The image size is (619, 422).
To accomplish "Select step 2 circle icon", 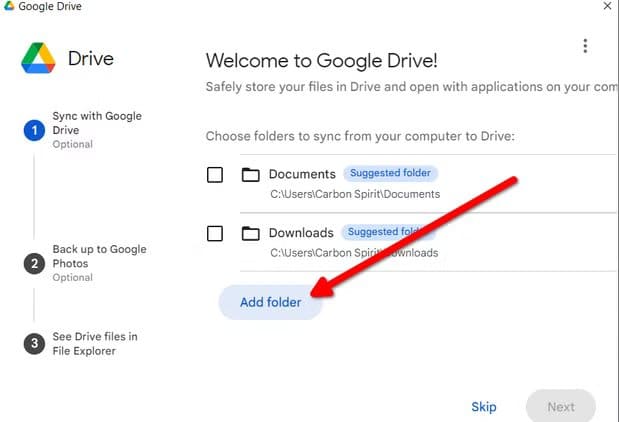I will [x=34, y=263].
